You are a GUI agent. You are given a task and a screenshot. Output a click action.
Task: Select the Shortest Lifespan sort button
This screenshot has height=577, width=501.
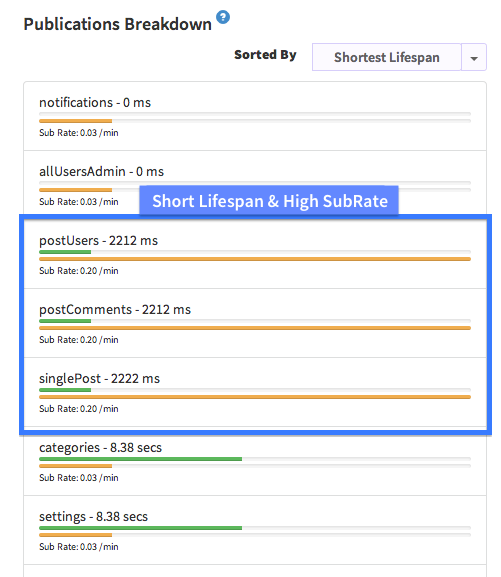pyautogui.click(x=387, y=57)
